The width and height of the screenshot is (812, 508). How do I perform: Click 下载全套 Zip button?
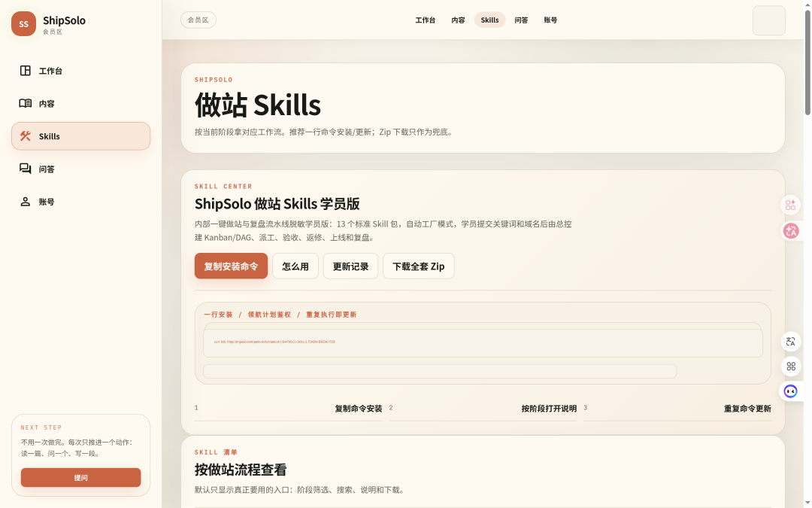point(419,266)
